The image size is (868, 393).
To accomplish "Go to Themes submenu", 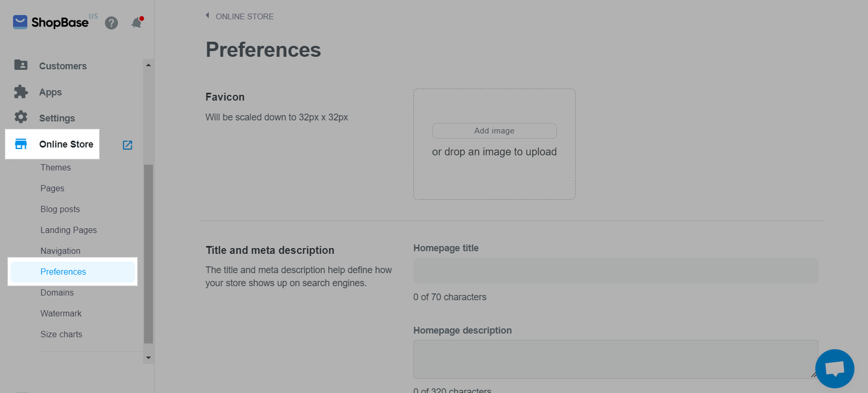I will click(55, 167).
